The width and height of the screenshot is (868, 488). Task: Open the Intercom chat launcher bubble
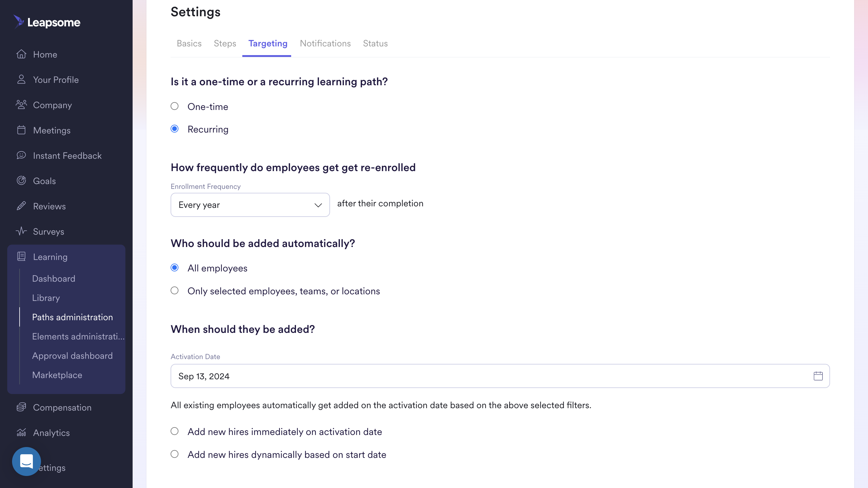pos(26,461)
